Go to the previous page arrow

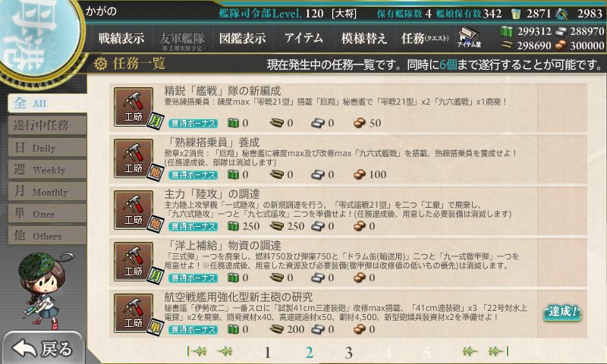tap(225, 352)
